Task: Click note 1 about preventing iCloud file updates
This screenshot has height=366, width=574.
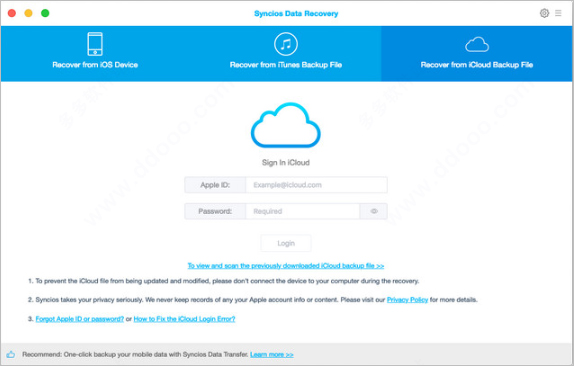Action: point(223,281)
